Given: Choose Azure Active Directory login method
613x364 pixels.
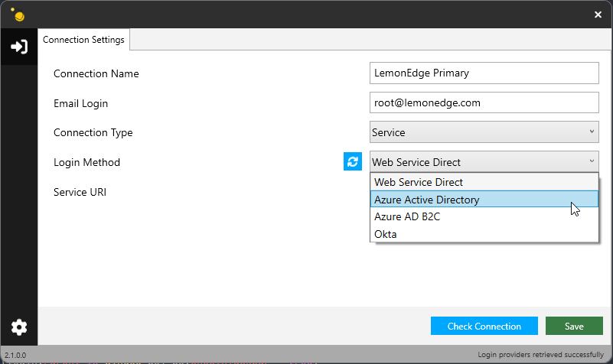Looking at the screenshot, I should [484, 199].
